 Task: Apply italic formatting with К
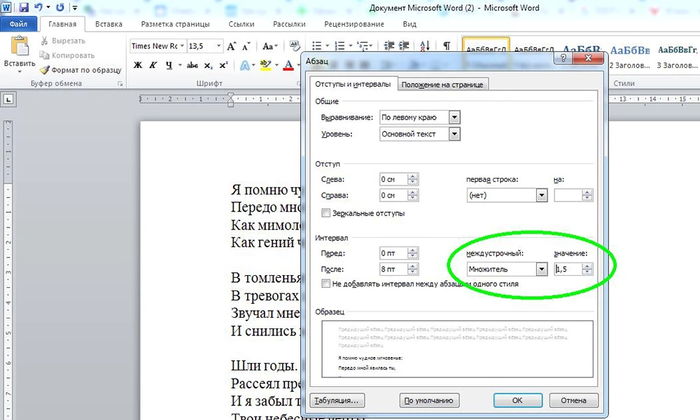(154, 66)
